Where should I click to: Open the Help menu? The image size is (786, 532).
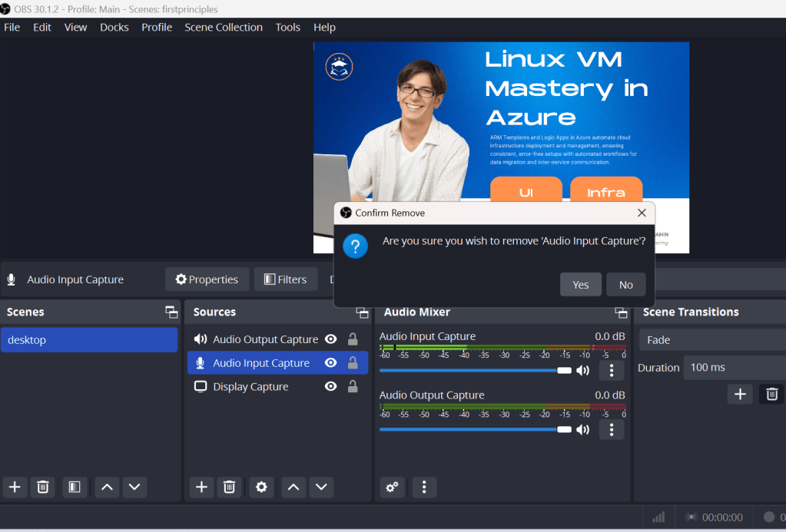click(x=324, y=27)
